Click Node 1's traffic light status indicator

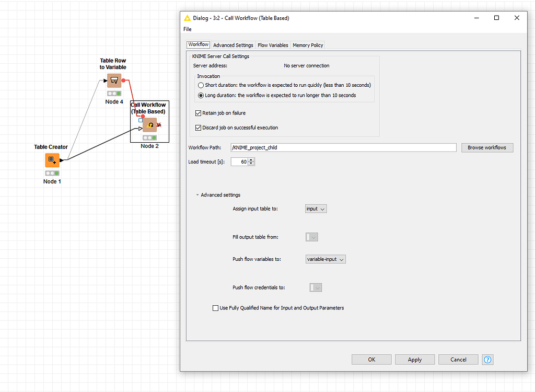coord(52,173)
